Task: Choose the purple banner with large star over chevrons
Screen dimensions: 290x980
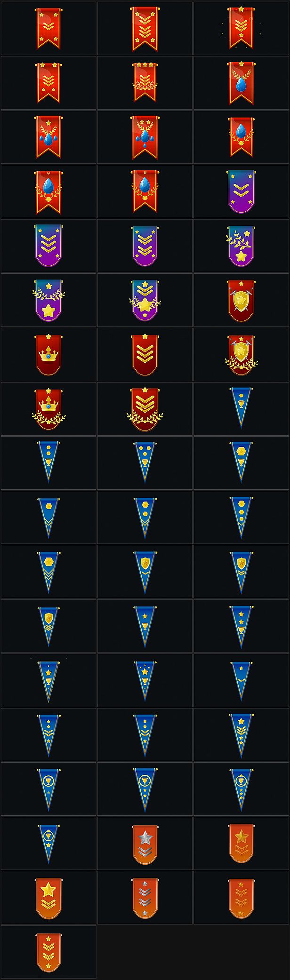Action: (145, 300)
